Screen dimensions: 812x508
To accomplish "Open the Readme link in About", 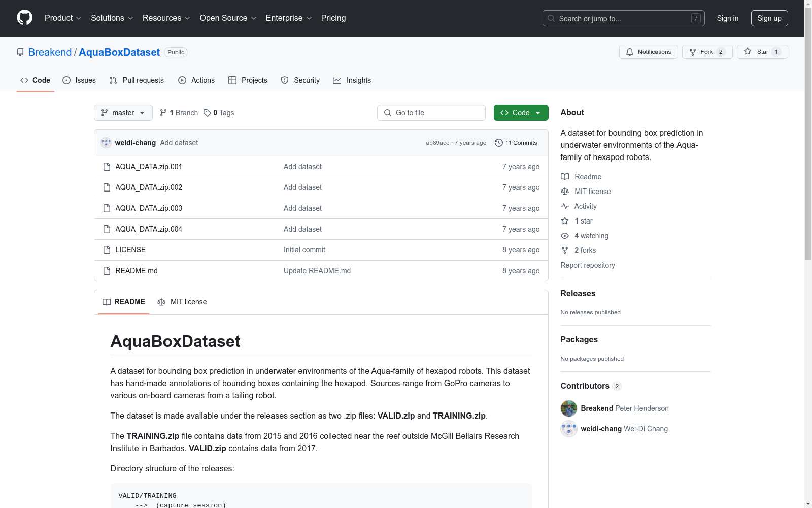I will click(x=581, y=177).
